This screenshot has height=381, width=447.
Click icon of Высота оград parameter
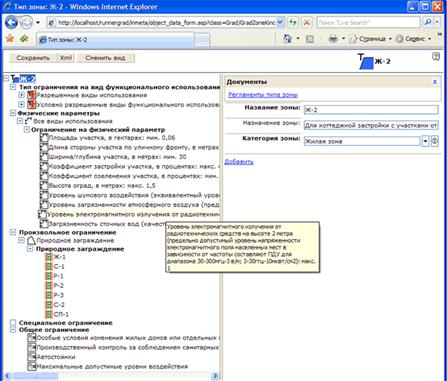click(x=44, y=186)
